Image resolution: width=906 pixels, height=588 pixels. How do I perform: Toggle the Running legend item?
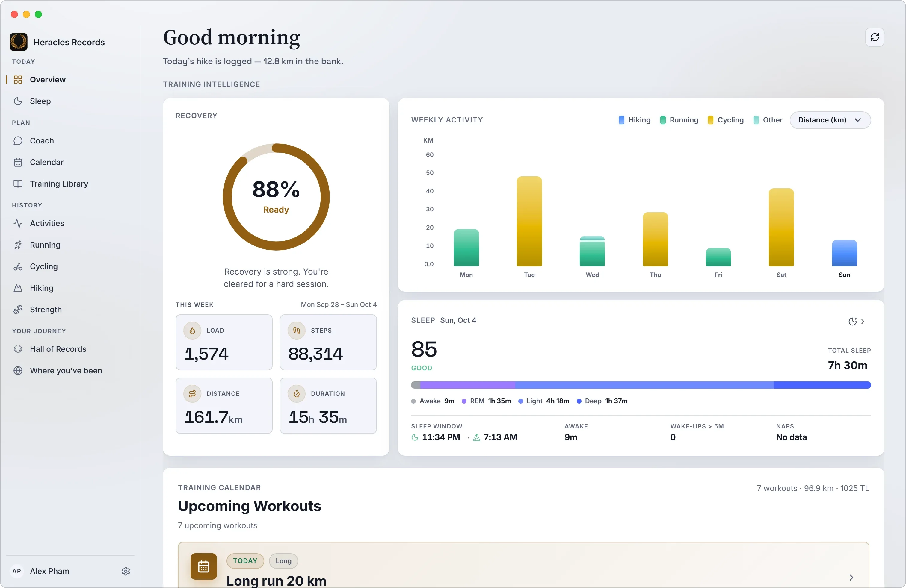tap(679, 120)
